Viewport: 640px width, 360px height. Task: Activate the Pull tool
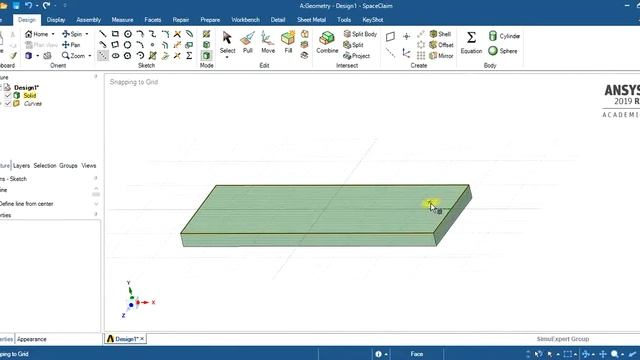point(247,42)
